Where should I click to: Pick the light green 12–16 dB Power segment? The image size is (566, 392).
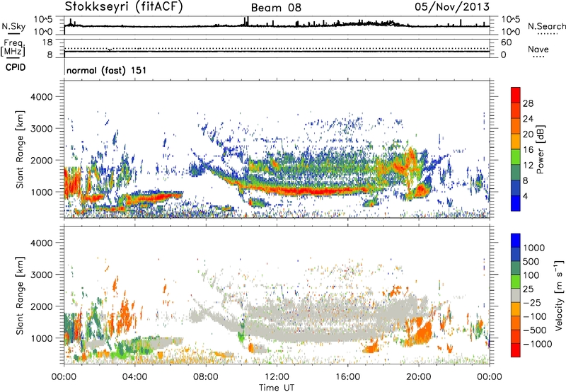516,156
